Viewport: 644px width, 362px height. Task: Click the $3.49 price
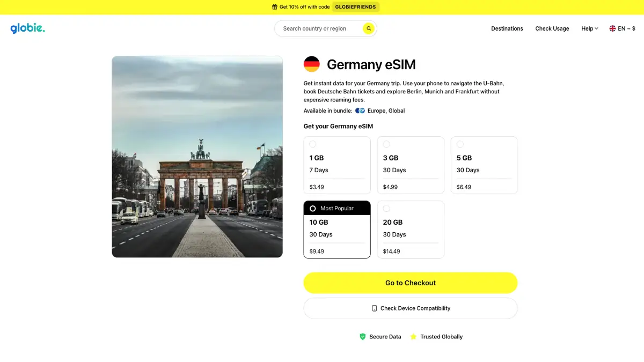coord(317,187)
